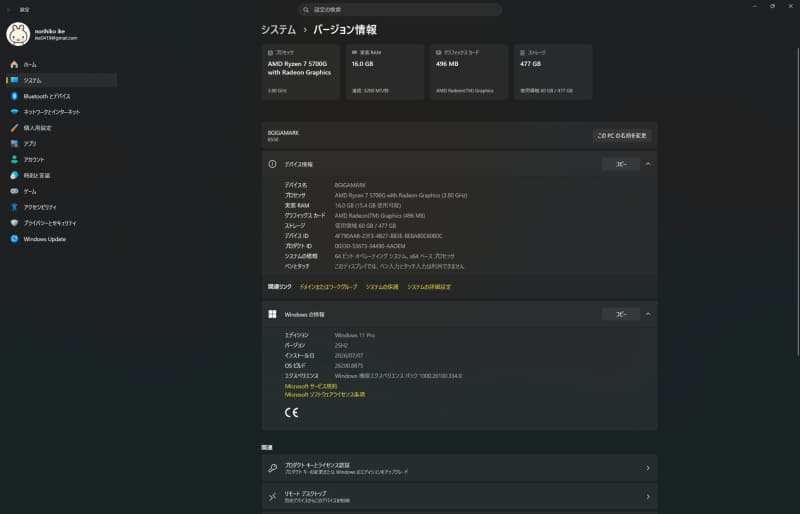Screen dimensions: 800x514
Task: Open the rabbit profile avatar
Action: coord(18,34)
